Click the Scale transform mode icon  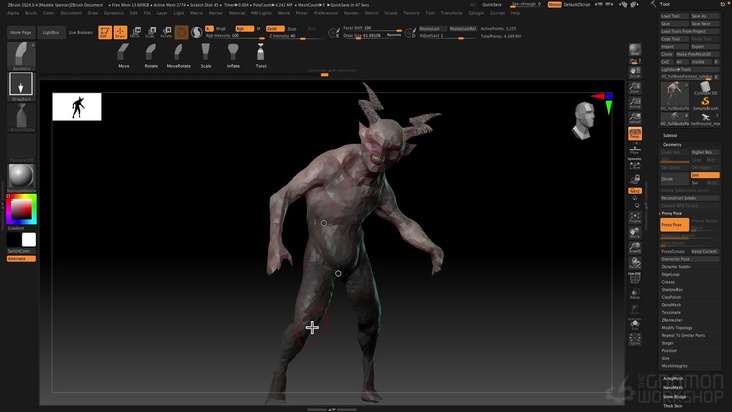[151, 32]
